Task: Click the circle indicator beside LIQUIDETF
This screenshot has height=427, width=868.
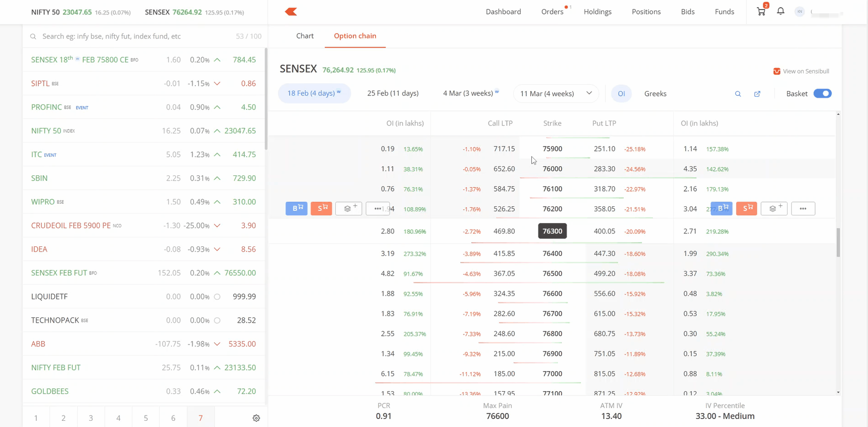Action: pos(217,296)
